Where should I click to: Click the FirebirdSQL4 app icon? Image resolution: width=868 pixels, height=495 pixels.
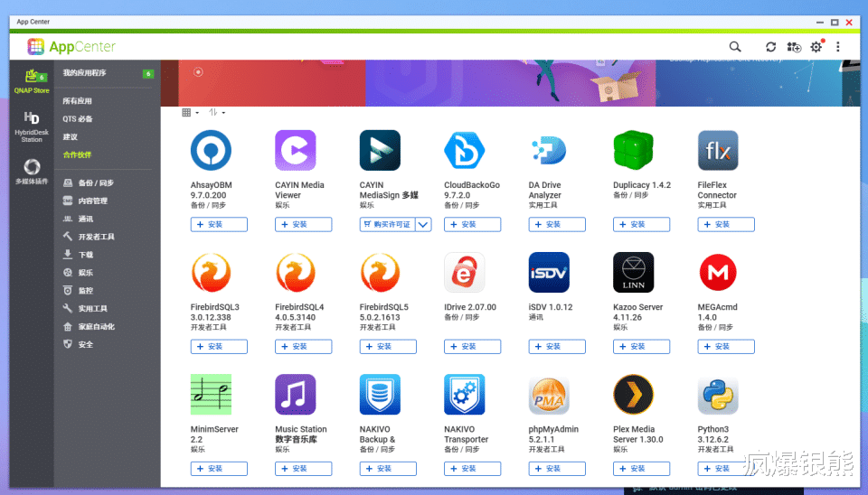point(296,273)
